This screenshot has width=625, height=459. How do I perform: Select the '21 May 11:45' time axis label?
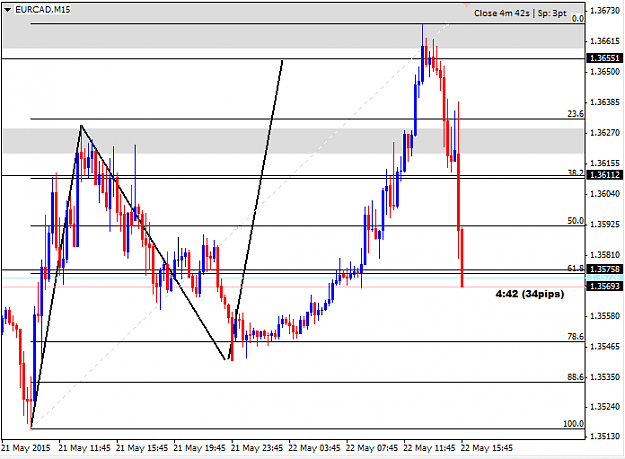click(85, 448)
